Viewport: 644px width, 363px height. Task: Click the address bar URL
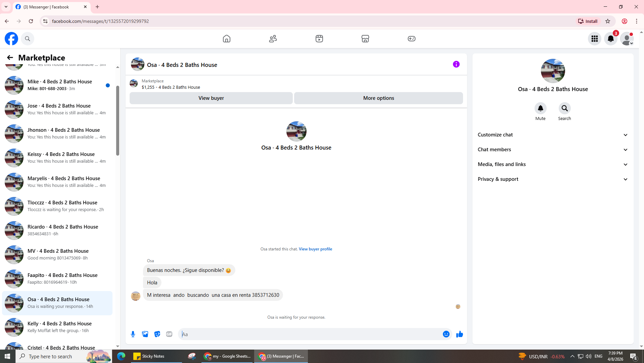tap(100, 21)
